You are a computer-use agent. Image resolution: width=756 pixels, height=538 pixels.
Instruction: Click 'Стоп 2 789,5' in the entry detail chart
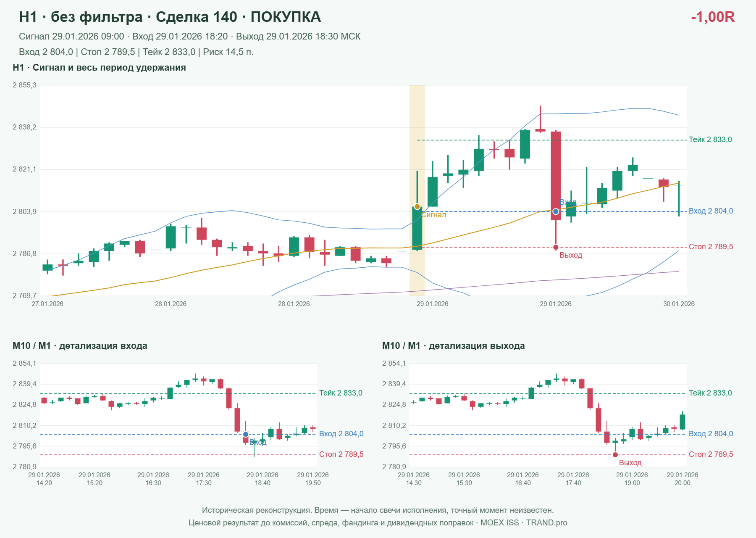(341, 454)
